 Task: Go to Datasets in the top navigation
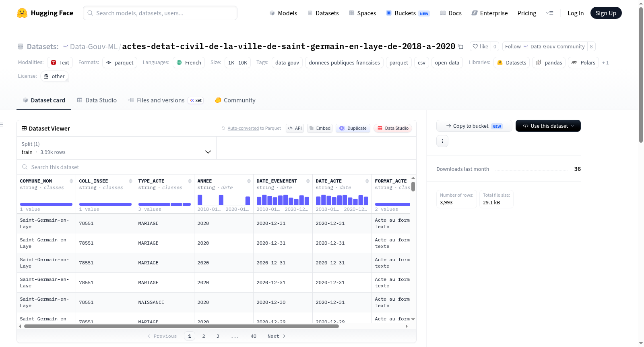[323, 13]
